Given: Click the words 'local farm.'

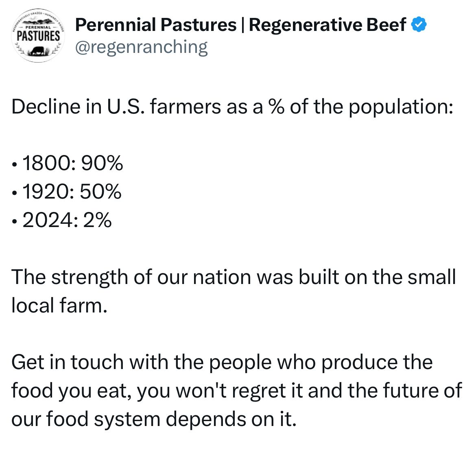Looking at the screenshot, I should coord(59,305).
